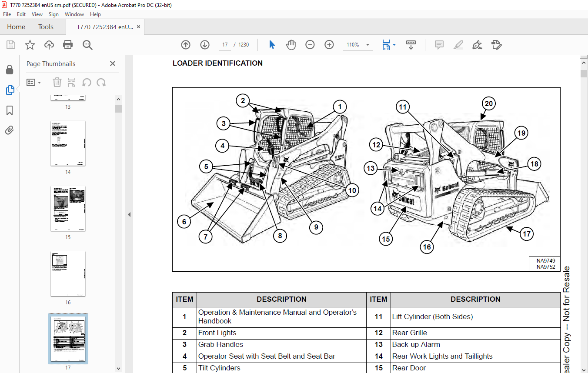
Task: Click the LOADER IDENTIFICATION heading
Action: coord(217,63)
